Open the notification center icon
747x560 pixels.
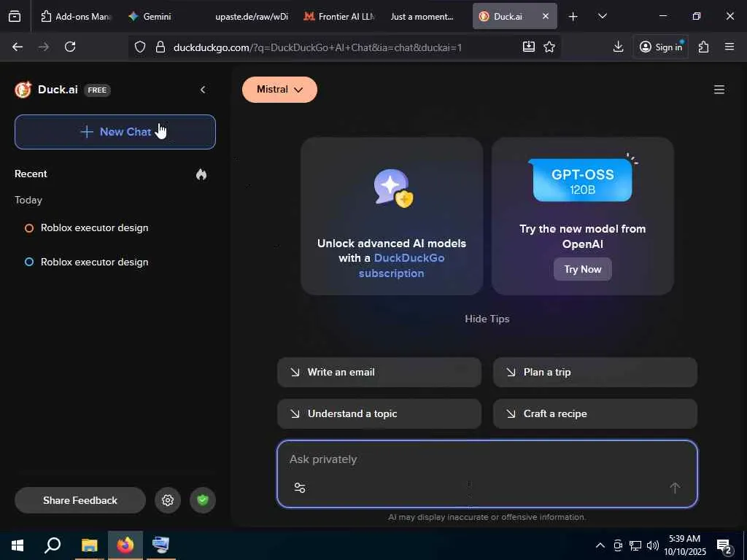[724, 546]
